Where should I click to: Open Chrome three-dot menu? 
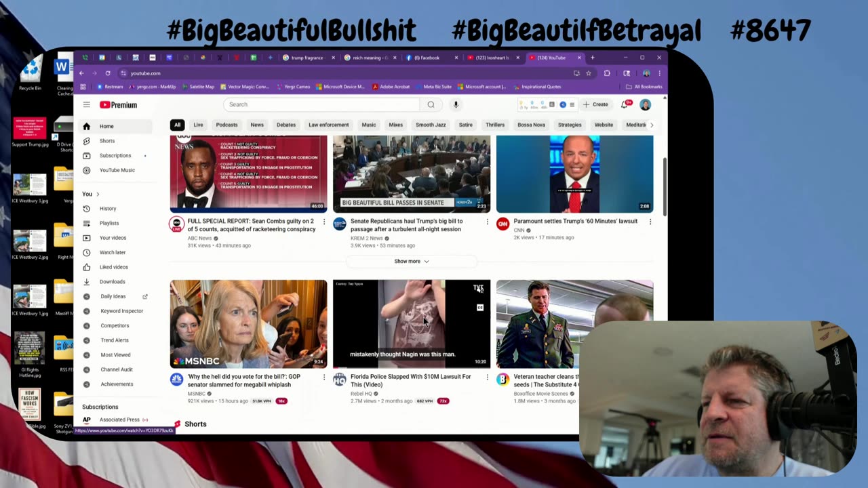pos(659,73)
